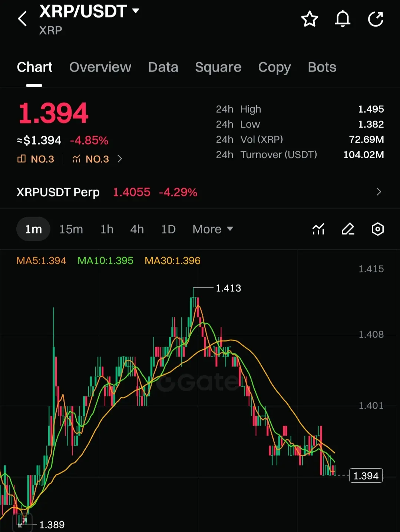Switch to the Overview tab
This screenshot has height=532, width=400.
(100, 67)
